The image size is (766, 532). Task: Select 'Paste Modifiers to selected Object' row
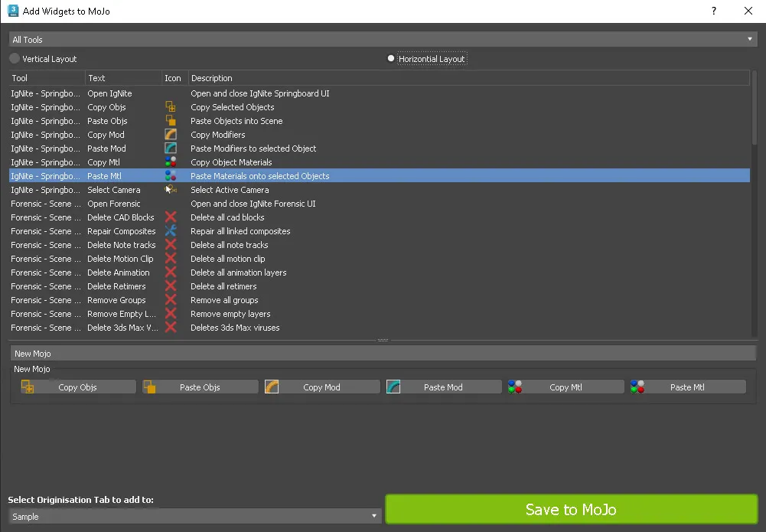[379, 148]
